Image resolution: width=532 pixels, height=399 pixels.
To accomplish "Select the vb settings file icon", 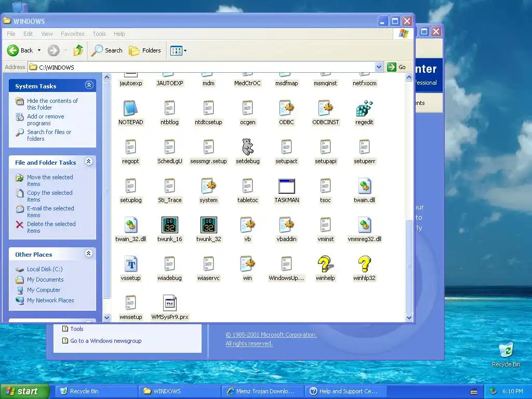I will 248,225.
